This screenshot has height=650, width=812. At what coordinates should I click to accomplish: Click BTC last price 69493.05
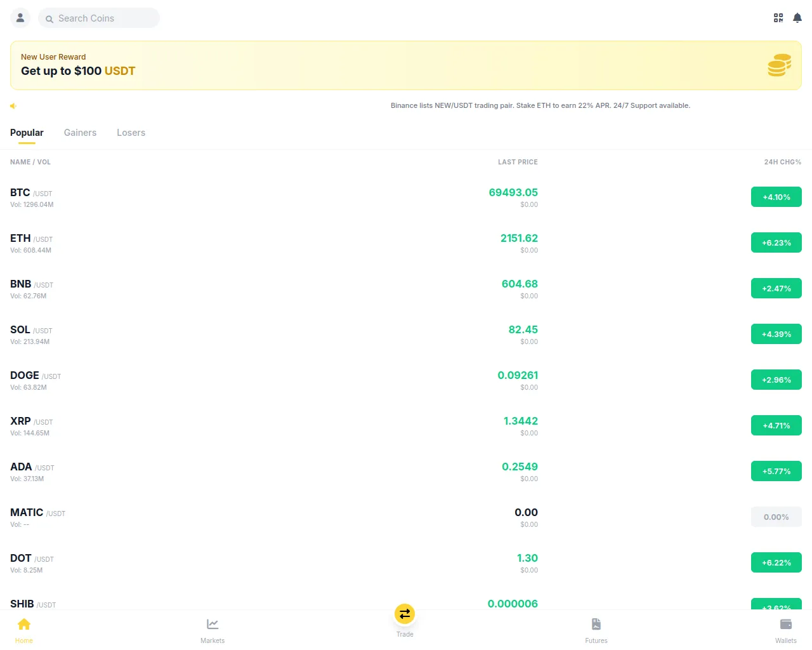513,192
